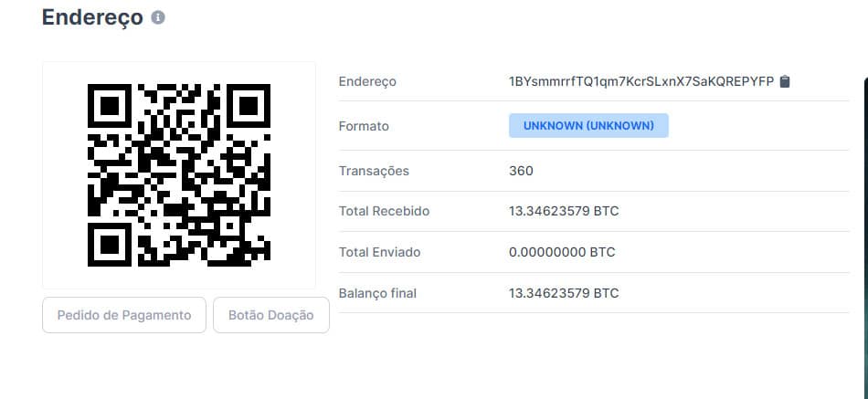Click the bottom-left finder square of QR code
The height and width of the screenshot is (399, 868).
[110, 245]
